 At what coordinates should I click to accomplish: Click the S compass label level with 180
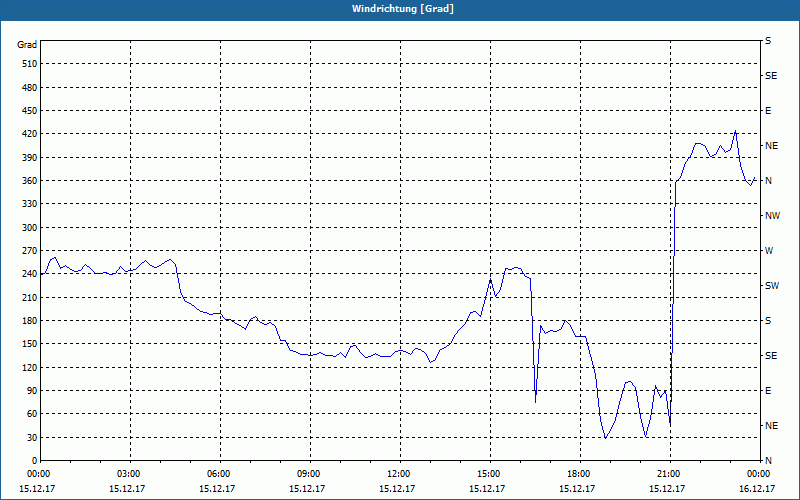coord(768,321)
